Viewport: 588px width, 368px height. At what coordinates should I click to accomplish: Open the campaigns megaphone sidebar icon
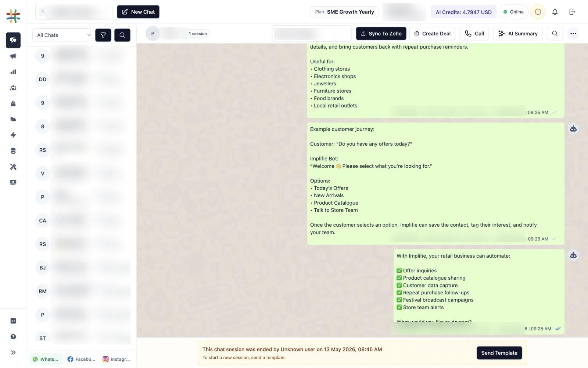(x=13, y=56)
